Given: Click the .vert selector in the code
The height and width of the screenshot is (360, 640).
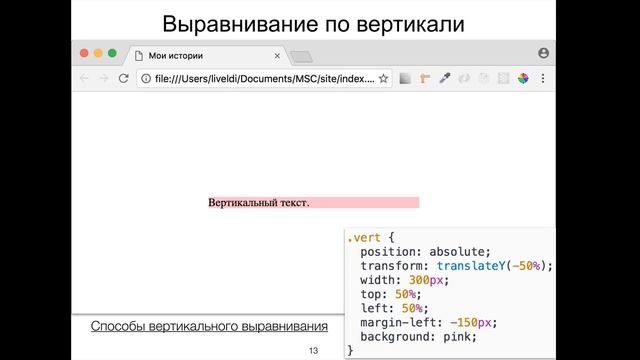Looking at the screenshot, I should (x=364, y=238).
